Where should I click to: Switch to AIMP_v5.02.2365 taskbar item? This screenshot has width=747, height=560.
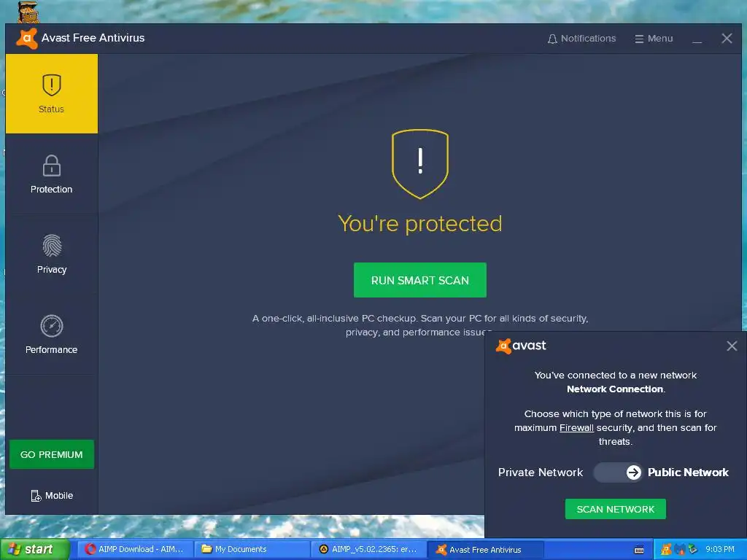(x=369, y=549)
